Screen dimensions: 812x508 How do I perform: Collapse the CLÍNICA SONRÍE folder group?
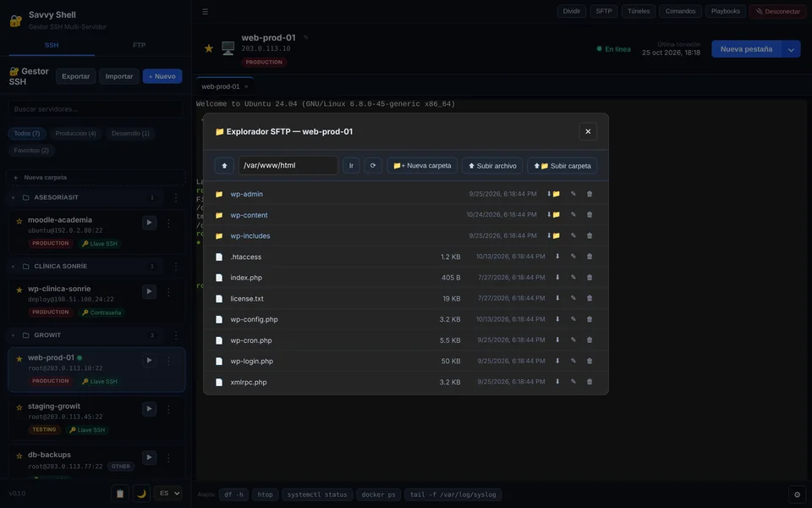pos(13,267)
